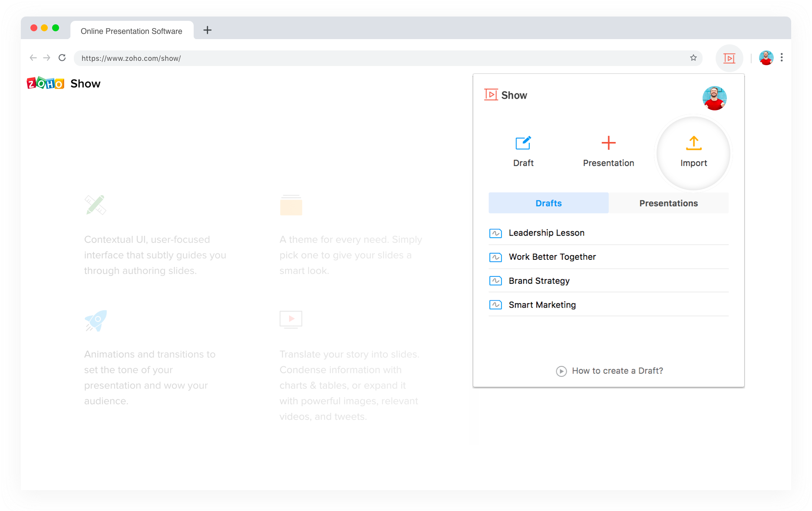Image resolution: width=812 pixels, height=511 pixels.
Task: Open a new tab with plus icon
Action: tap(208, 30)
